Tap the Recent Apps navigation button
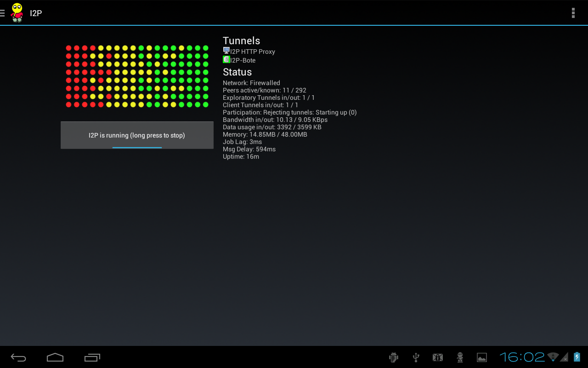Viewport: 588px width, 368px height. [x=92, y=357]
